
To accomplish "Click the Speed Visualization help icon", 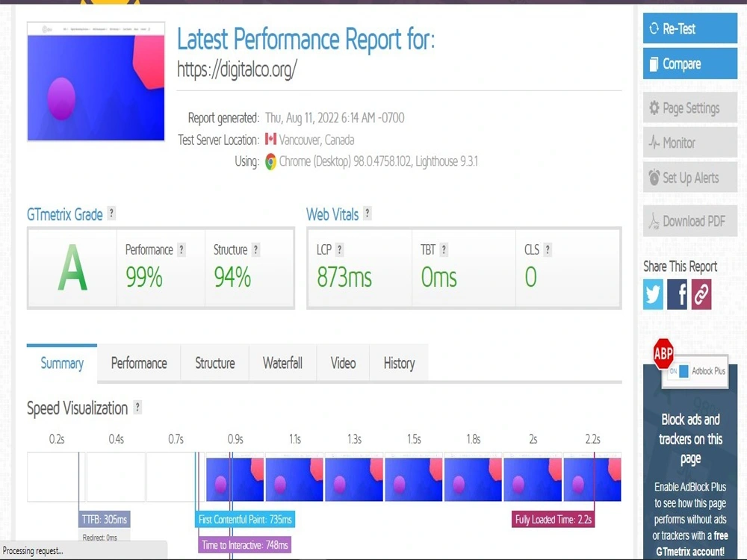I will [x=137, y=408].
